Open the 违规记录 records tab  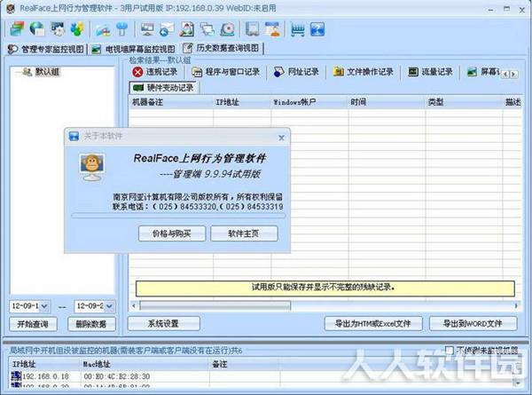click(x=155, y=72)
